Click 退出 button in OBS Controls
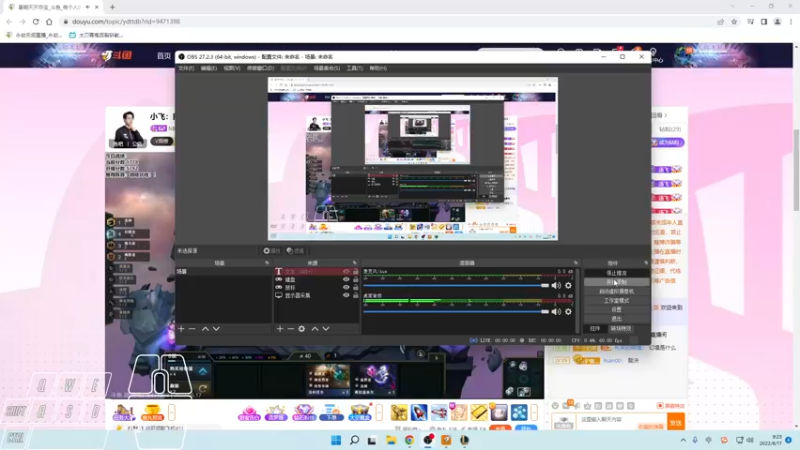The width and height of the screenshot is (800, 450). 616,319
